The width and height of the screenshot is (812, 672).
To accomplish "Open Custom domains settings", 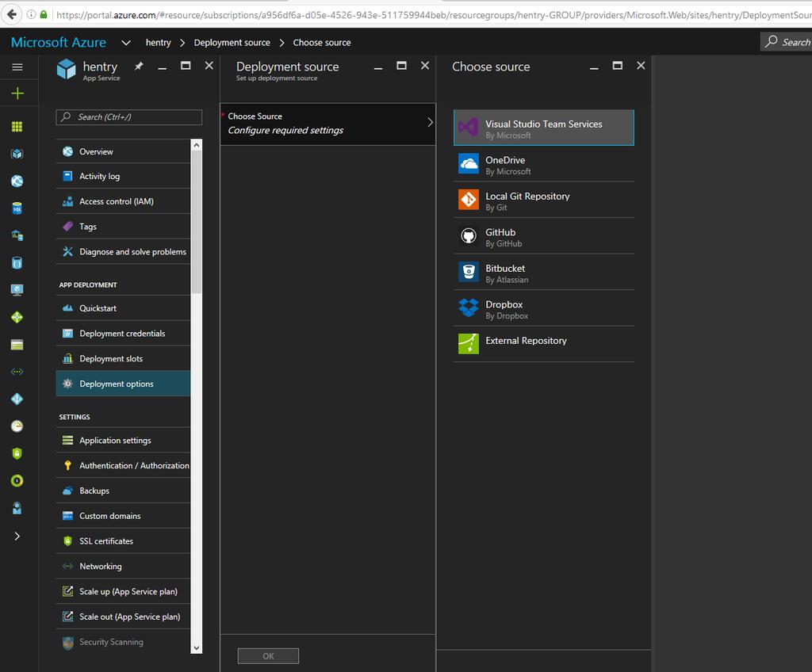I will click(123, 516).
